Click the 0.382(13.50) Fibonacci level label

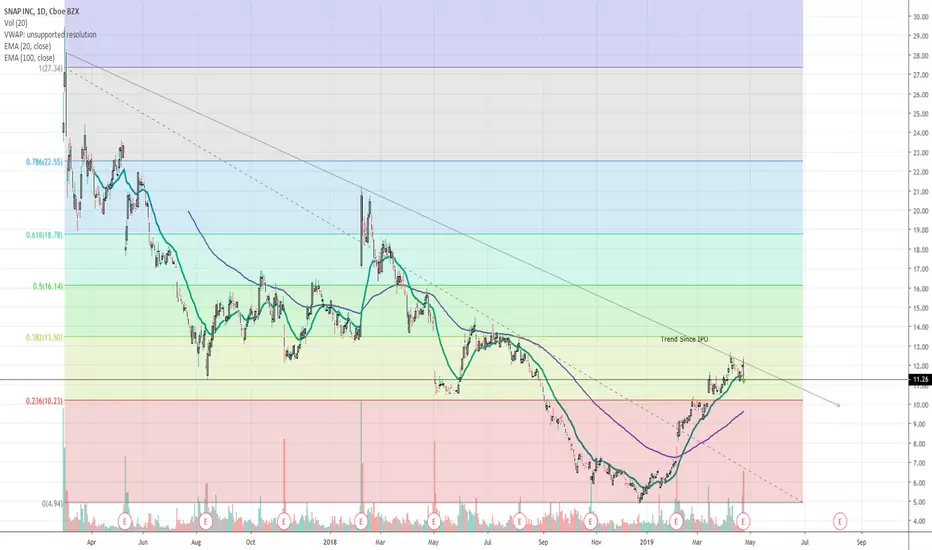pos(44,337)
